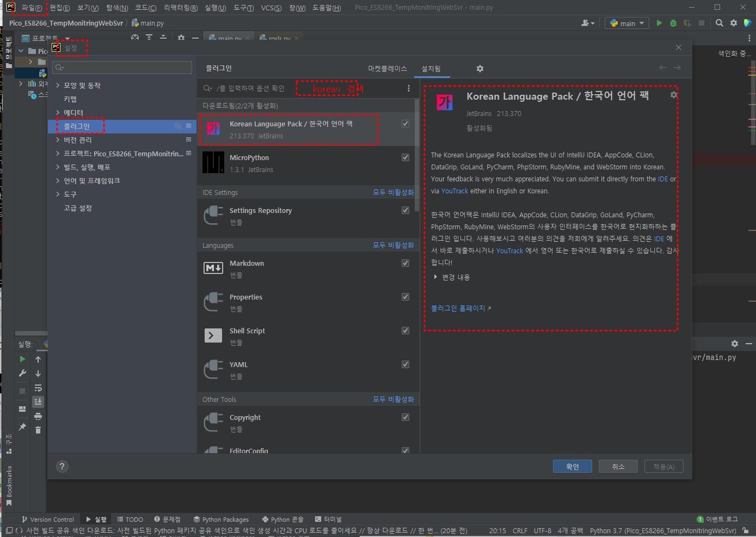756x537 pixels.
Task: Toggle EditorConfig plugin checkbox
Action: 405,450
